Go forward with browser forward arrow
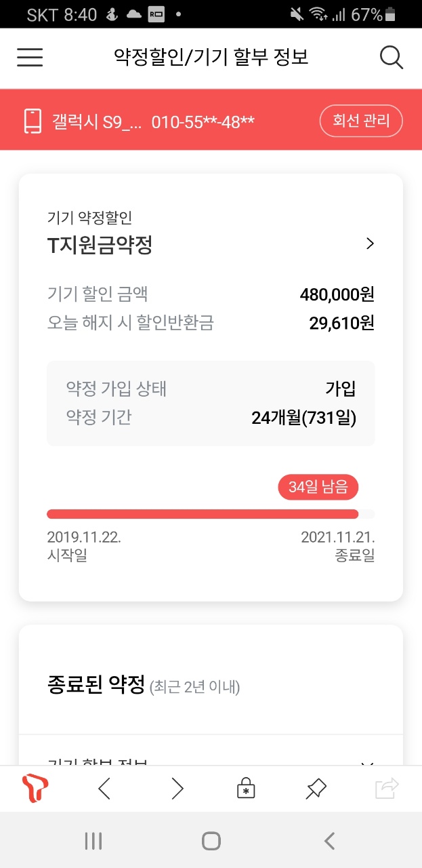 177,789
